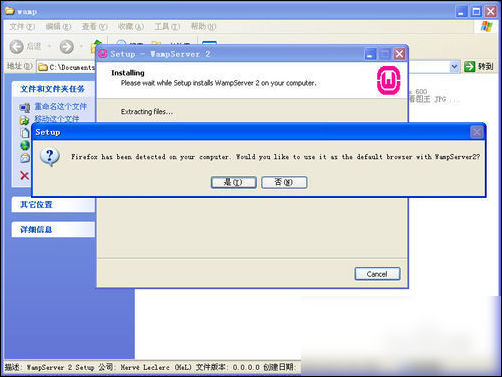Click the rename file icon in tasks panel
The image size is (502, 377).
(x=24, y=108)
